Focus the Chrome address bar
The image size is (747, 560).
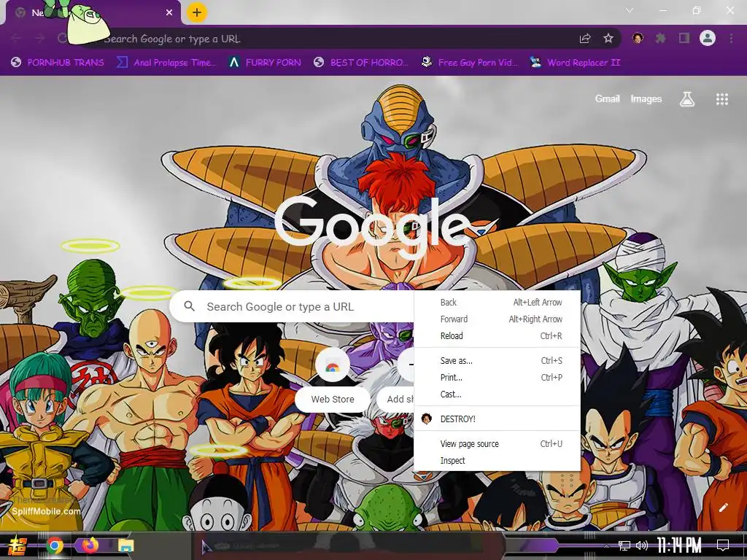pos(333,39)
